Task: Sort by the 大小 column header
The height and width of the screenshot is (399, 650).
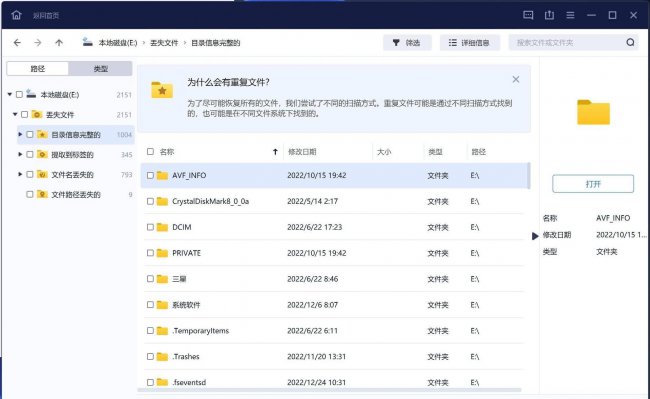Action: coord(384,152)
